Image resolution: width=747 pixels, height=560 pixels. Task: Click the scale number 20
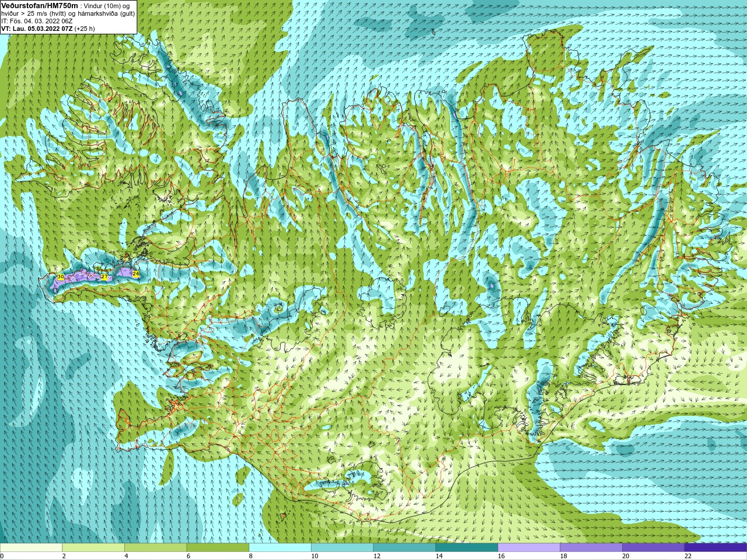click(626, 556)
